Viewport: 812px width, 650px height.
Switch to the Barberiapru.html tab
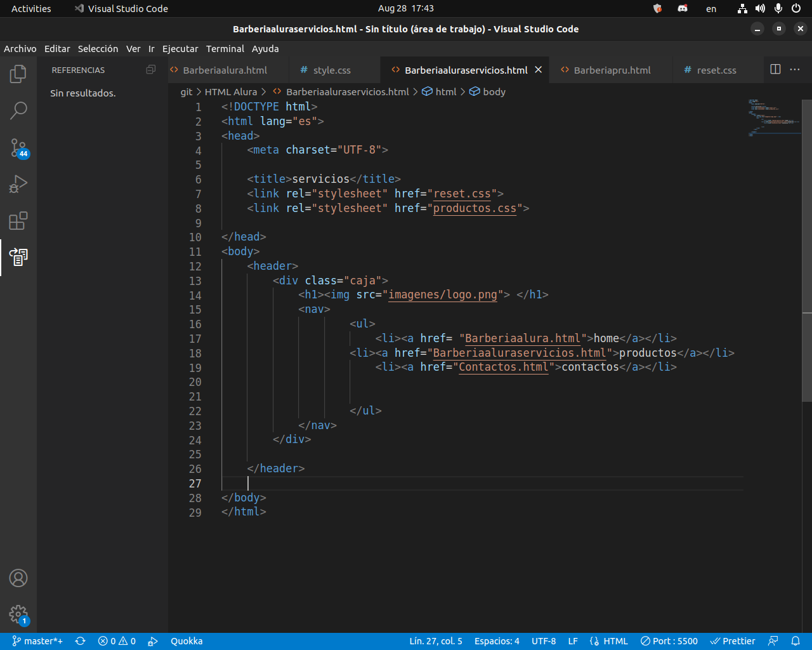(612, 70)
